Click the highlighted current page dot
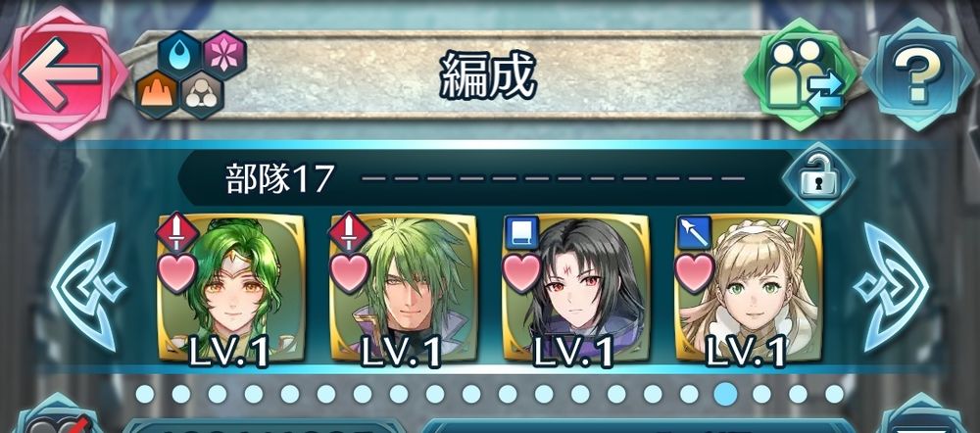Screen dimensions: 980x433 (x=725, y=394)
